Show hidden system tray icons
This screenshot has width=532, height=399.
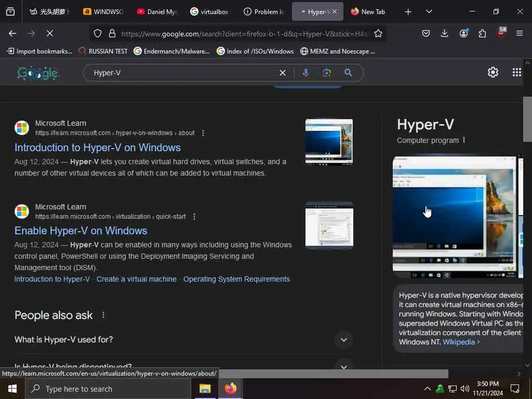click(428, 389)
